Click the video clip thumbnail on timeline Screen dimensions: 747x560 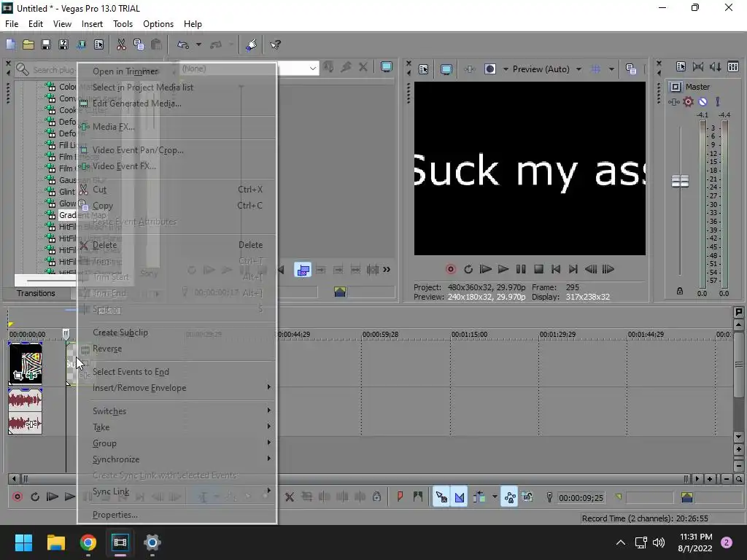point(26,364)
